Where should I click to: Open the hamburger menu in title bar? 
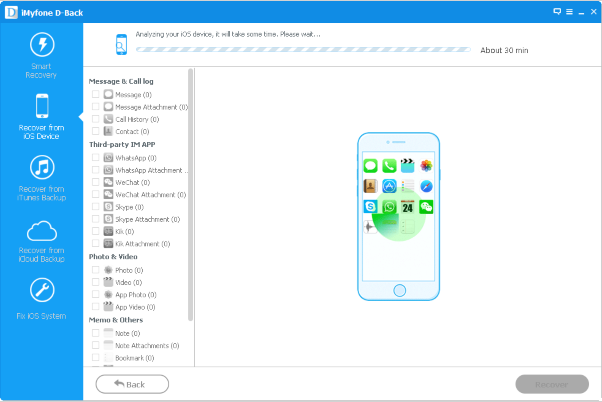[569, 12]
